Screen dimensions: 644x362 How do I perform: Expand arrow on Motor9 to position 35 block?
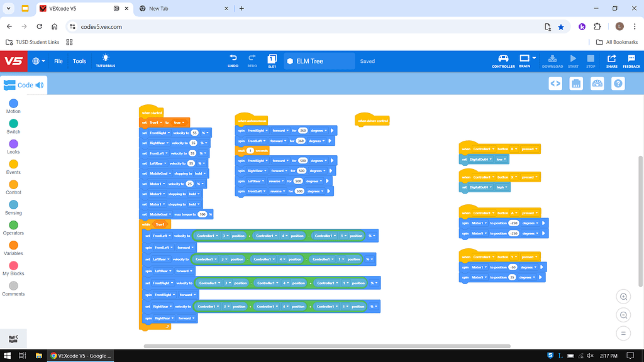(540, 277)
